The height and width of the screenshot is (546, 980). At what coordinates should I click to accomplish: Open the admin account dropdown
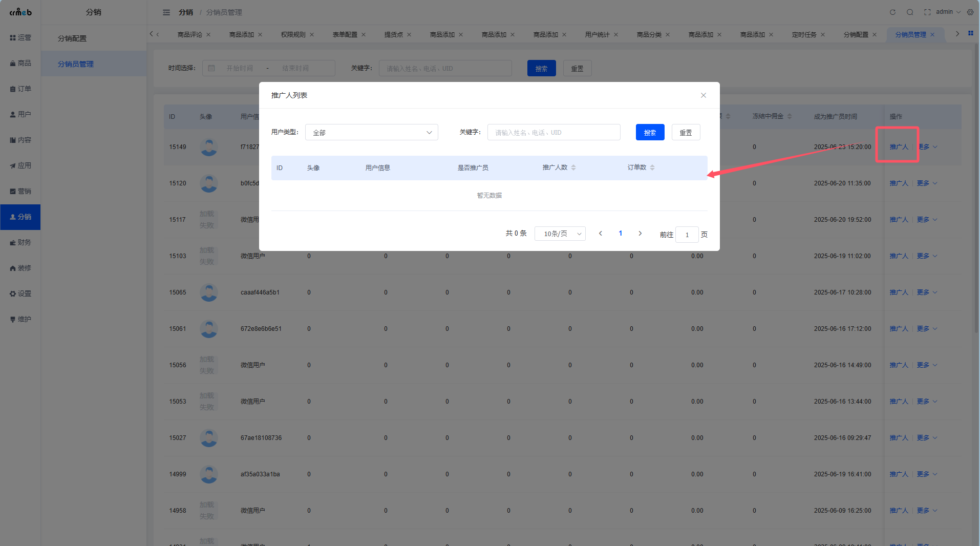tap(946, 12)
